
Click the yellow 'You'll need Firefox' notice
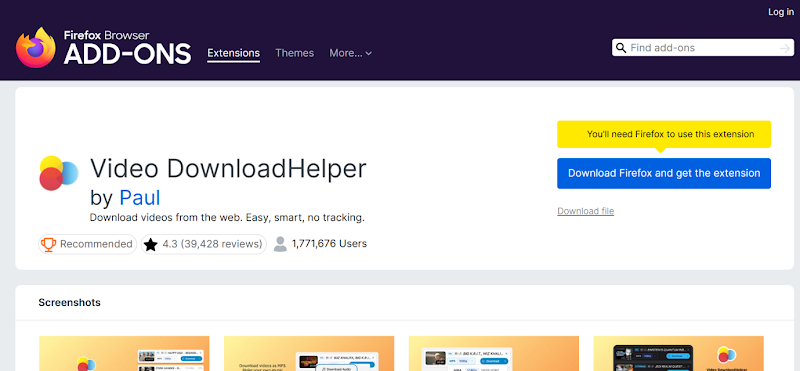[664, 134]
